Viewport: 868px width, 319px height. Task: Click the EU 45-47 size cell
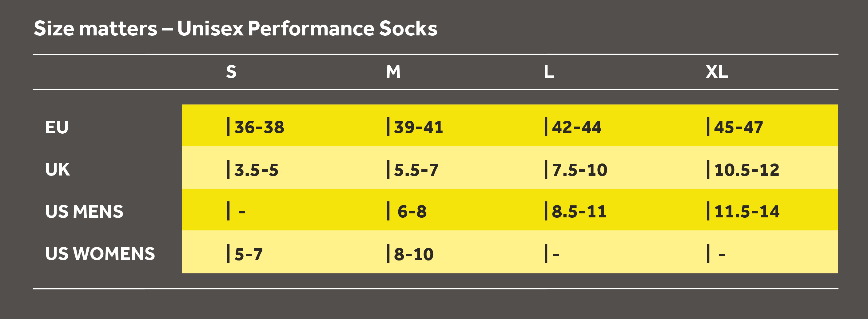pos(738,127)
